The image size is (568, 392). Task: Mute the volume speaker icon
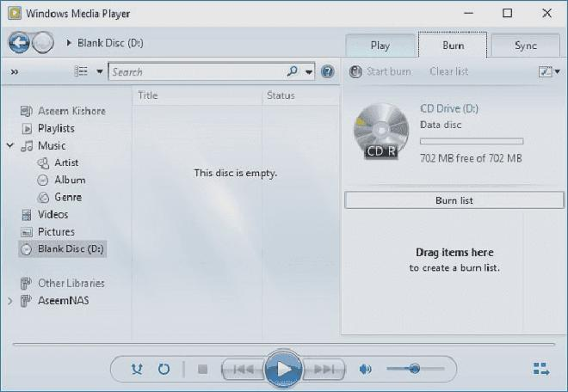click(x=365, y=369)
